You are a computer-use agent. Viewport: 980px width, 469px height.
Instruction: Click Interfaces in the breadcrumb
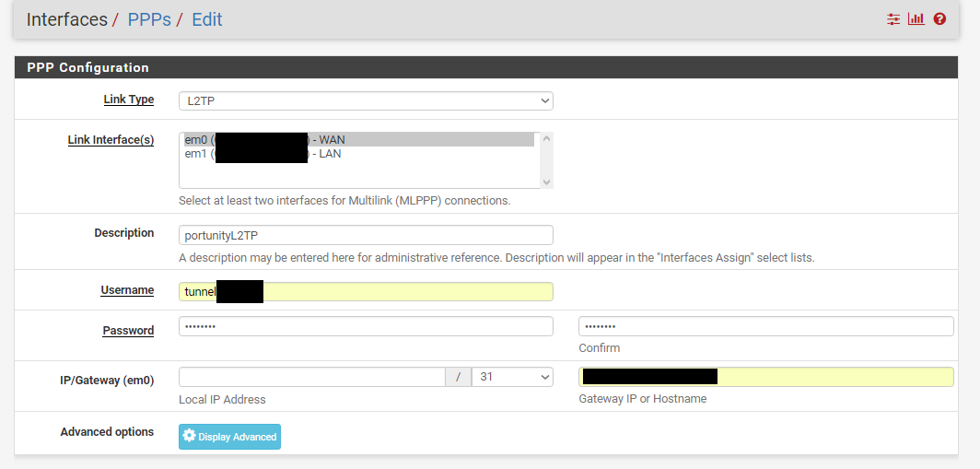66,19
